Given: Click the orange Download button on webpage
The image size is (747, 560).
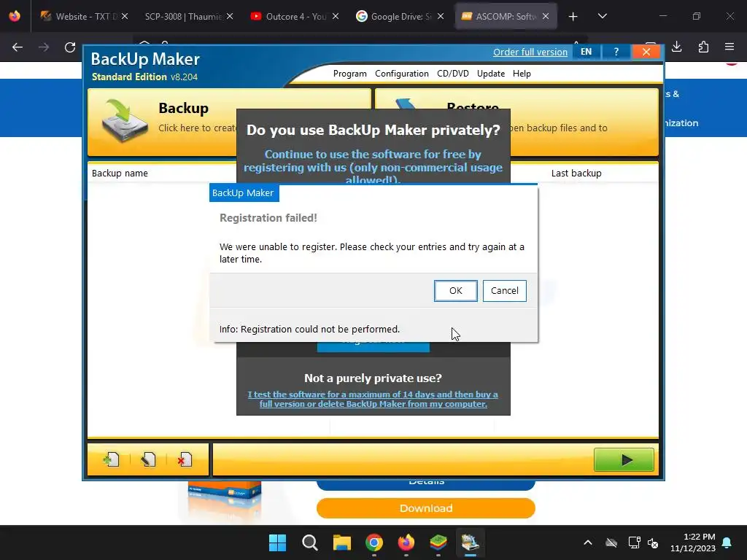Looking at the screenshot, I should (x=426, y=508).
